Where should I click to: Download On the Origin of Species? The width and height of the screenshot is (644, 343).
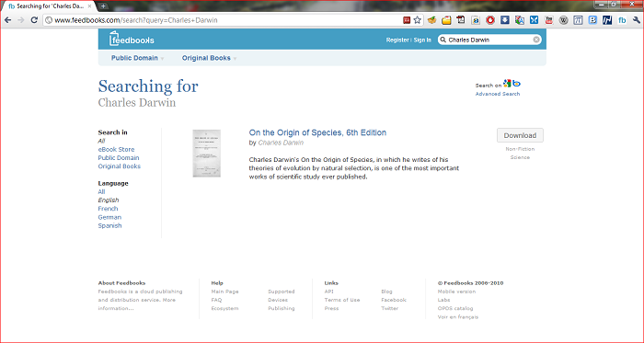(520, 135)
